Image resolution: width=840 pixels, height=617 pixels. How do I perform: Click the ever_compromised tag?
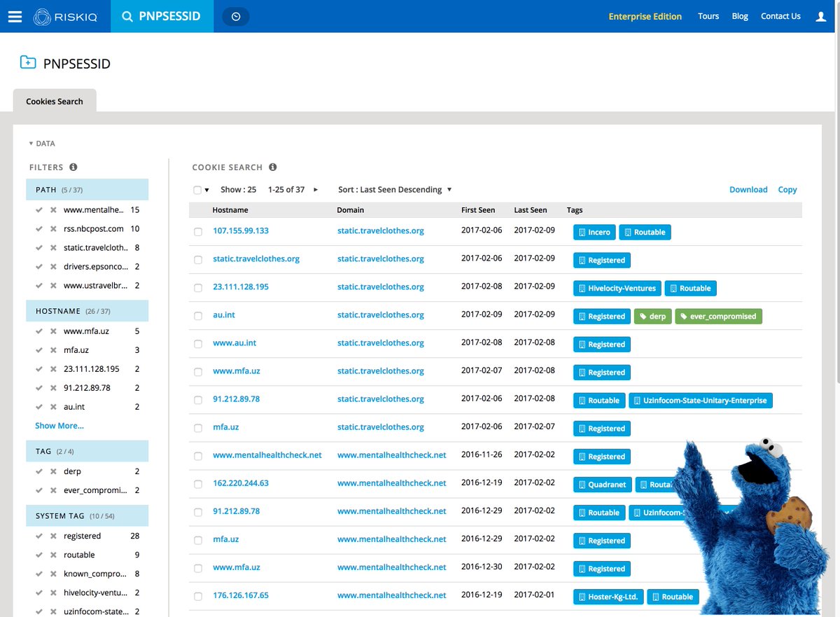pyautogui.click(x=718, y=316)
